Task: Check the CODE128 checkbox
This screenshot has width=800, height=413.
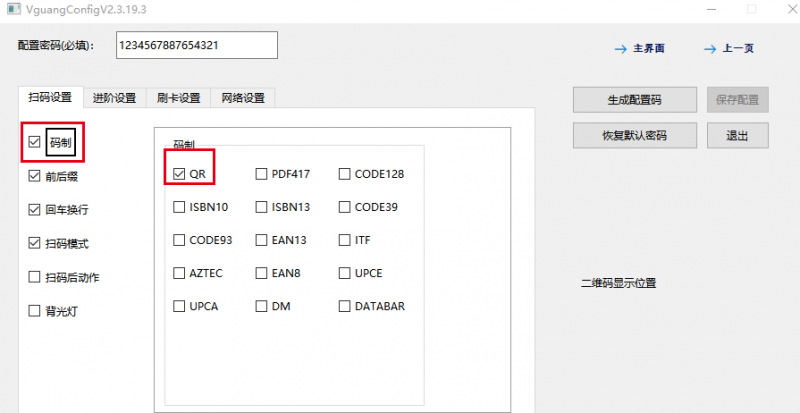Action: (344, 174)
